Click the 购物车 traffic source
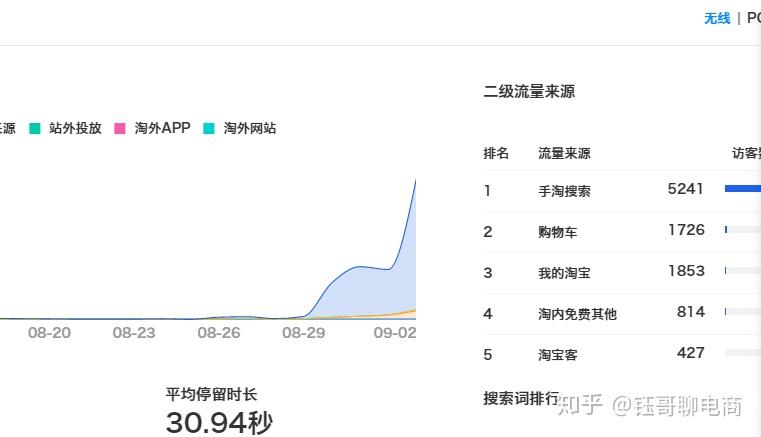The width and height of the screenshot is (761, 437). (557, 232)
